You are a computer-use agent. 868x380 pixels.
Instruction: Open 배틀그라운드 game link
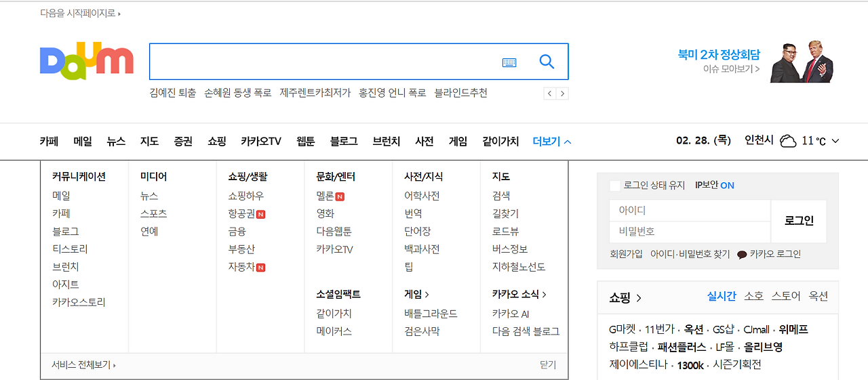click(x=431, y=314)
